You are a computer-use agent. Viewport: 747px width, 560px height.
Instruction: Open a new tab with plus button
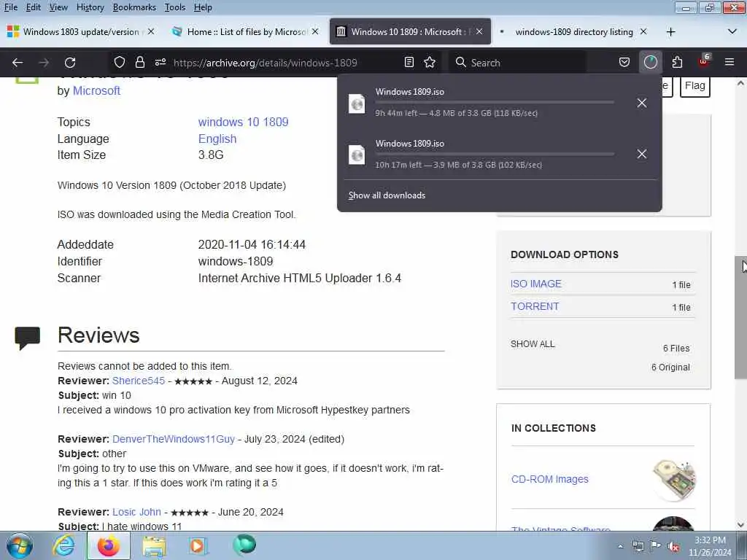point(671,32)
